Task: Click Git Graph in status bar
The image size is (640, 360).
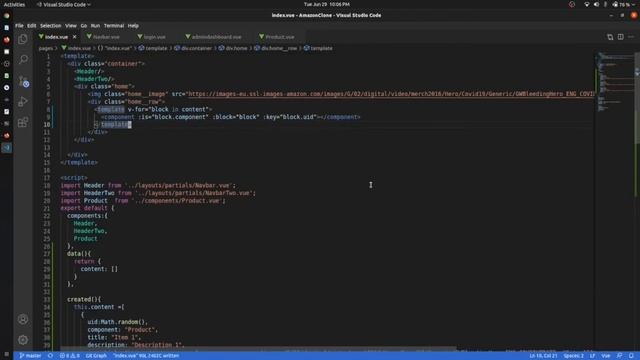Action: tap(96, 356)
